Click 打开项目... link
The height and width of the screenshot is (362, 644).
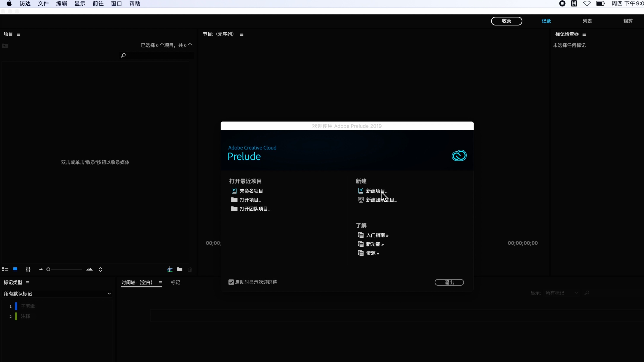point(250,200)
